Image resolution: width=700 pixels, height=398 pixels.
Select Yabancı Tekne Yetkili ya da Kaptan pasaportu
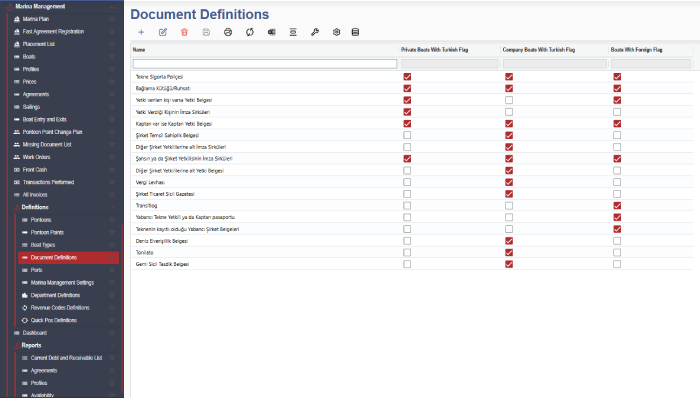(x=185, y=217)
